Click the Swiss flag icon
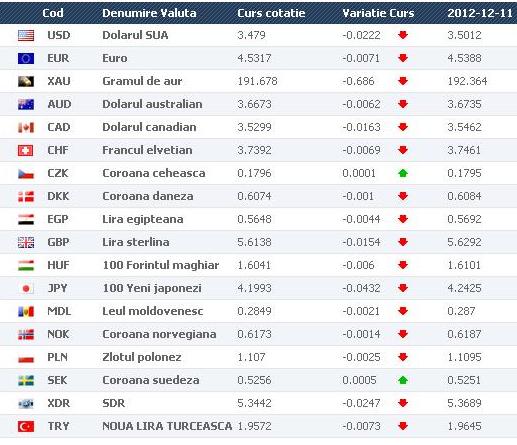The width and height of the screenshot is (517, 445). [x=26, y=150]
